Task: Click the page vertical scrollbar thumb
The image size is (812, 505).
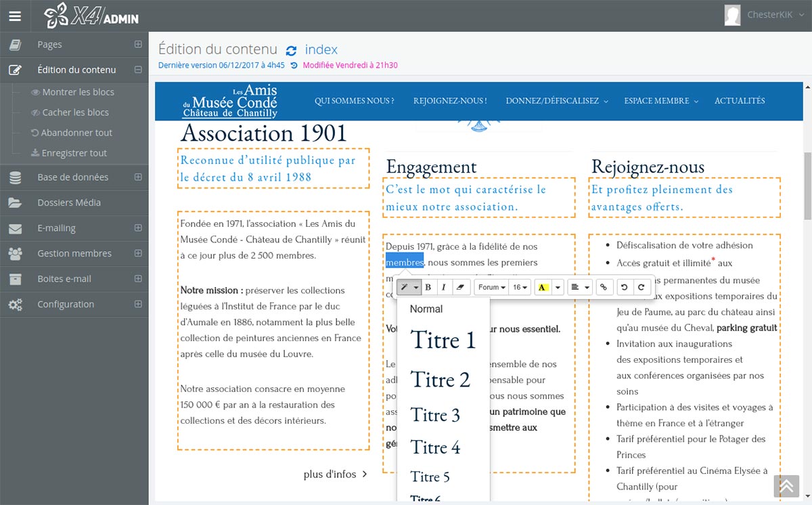Action: (x=807, y=185)
